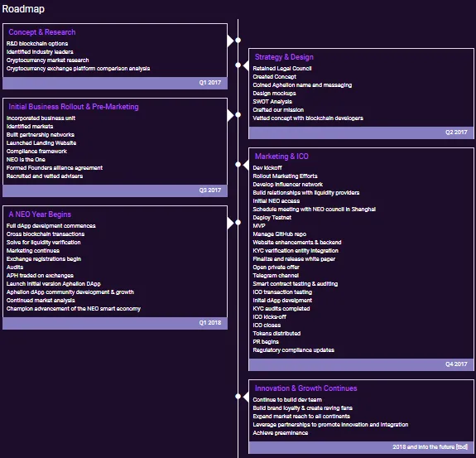476x458 pixels.
Task: Click the Q2 2017 timeline marker dot
Action: click(x=238, y=65)
